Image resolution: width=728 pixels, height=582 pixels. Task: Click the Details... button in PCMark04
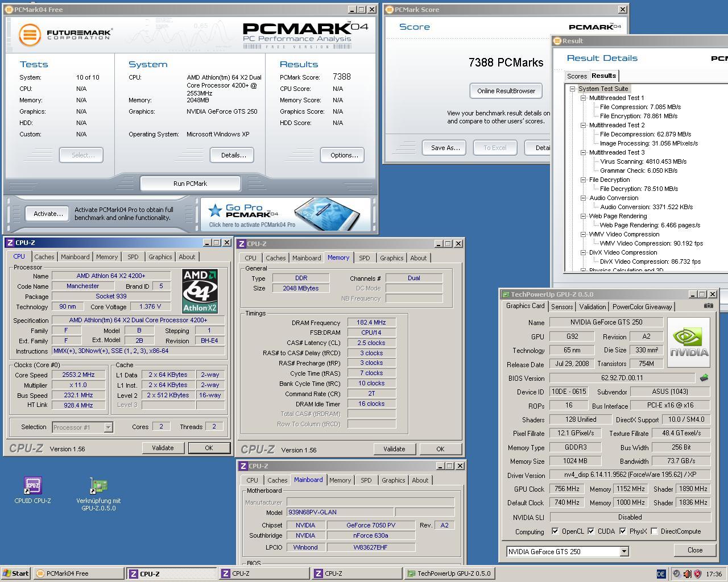click(x=233, y=155)
